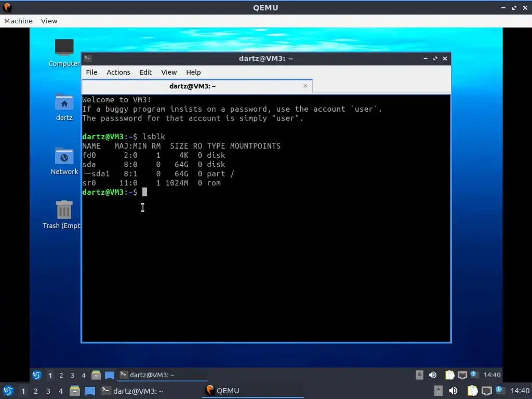Screen dimensions: 532x399
Task: Click the show desktop icon in the guest panel
Action: point(110,375)
